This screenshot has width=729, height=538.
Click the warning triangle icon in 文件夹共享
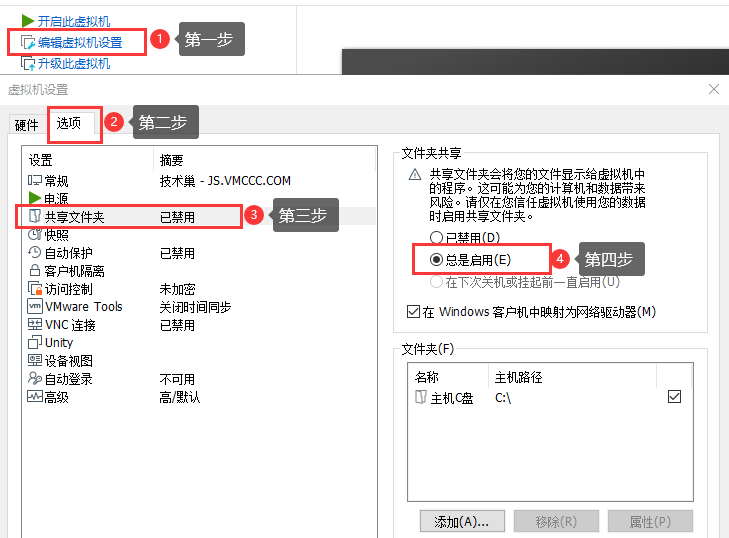[415, 175]
